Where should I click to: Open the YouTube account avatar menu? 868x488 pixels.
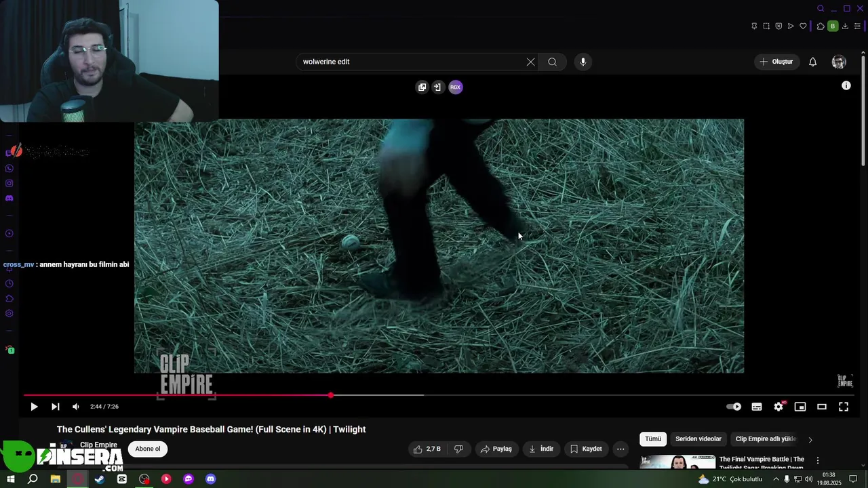coord(839,62)
